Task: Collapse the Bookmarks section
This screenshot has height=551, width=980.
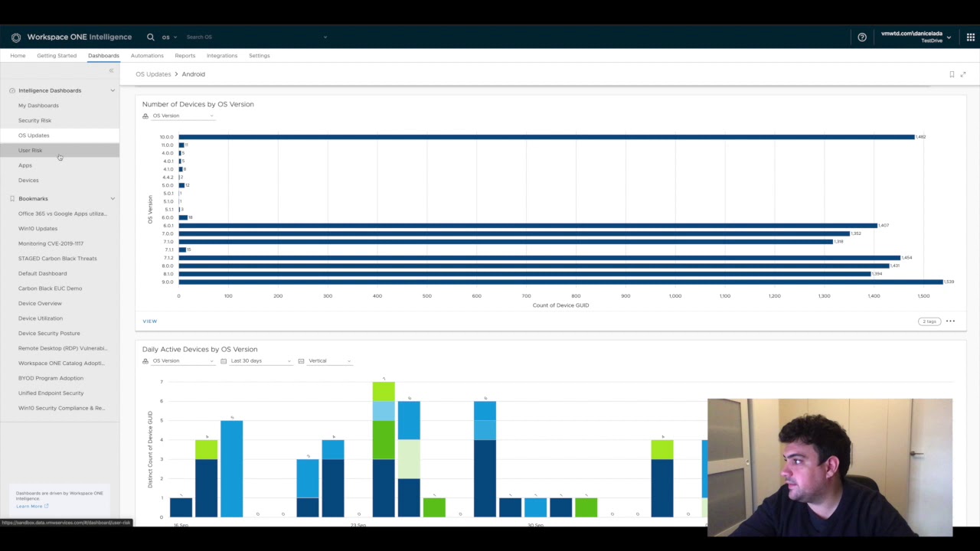Action: 113,198
